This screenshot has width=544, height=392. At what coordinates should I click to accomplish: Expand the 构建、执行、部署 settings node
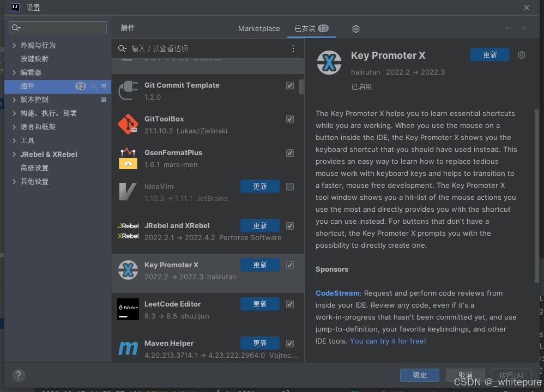tap(14, 113)
